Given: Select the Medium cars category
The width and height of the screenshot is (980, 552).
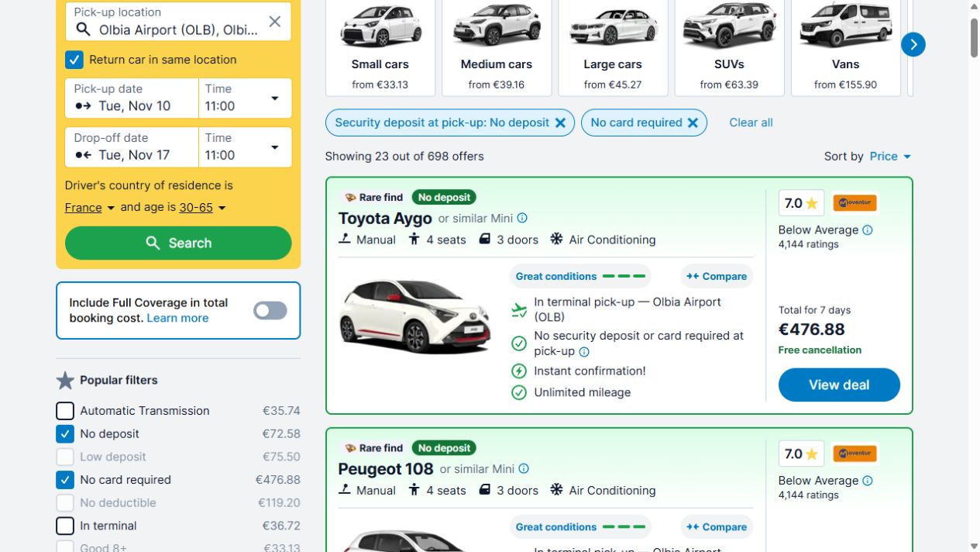Looking at the screenshot, I should pos(497,48).
